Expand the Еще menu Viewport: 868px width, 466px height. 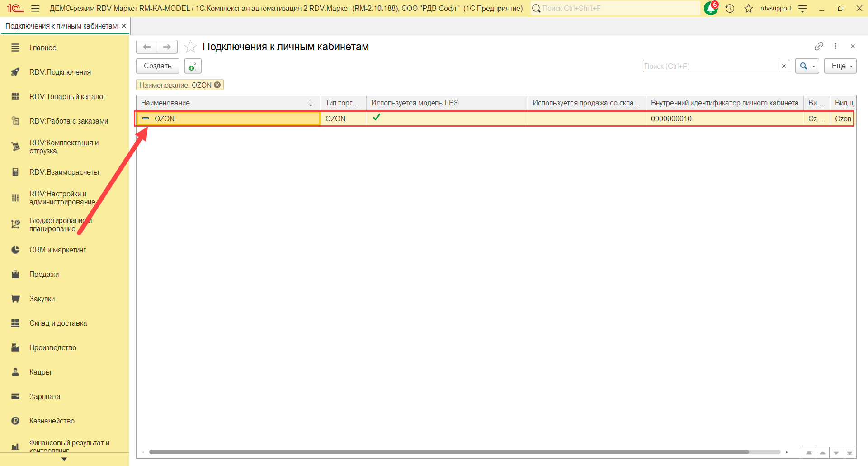[x=840, y=66]
